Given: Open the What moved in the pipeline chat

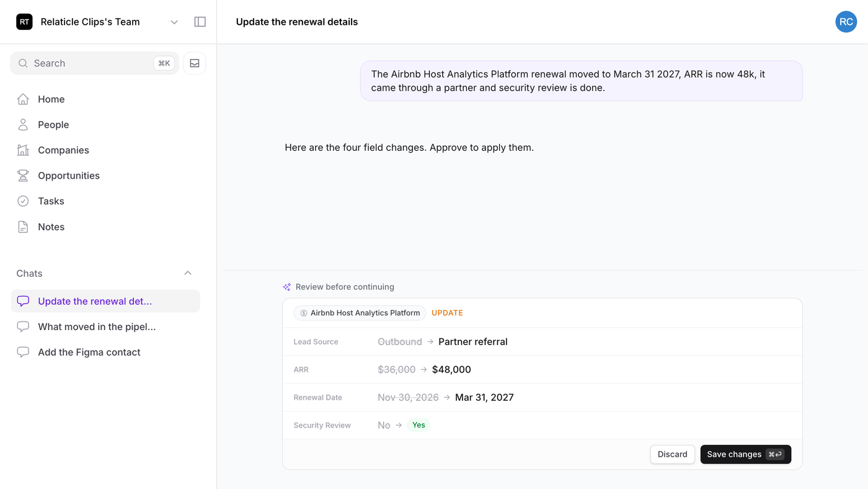Looking at the screenshot, I should (105, 326).
